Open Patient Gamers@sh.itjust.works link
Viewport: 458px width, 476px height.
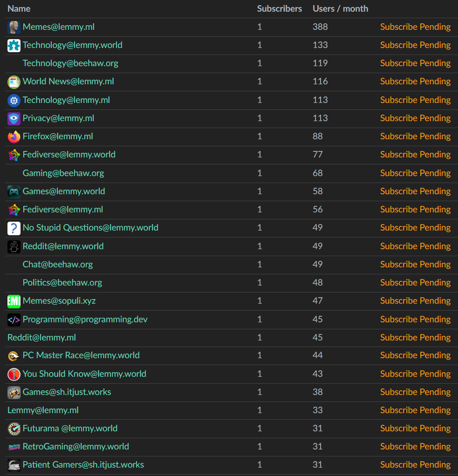[x=83, y=465]
